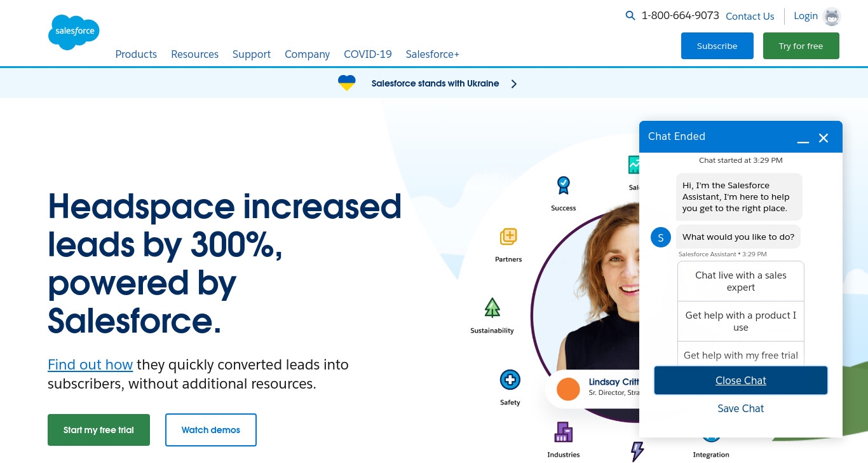Open the Resources menu
Image resolution: width=868 pixels, height=463 pixels.
coord(194,54)
